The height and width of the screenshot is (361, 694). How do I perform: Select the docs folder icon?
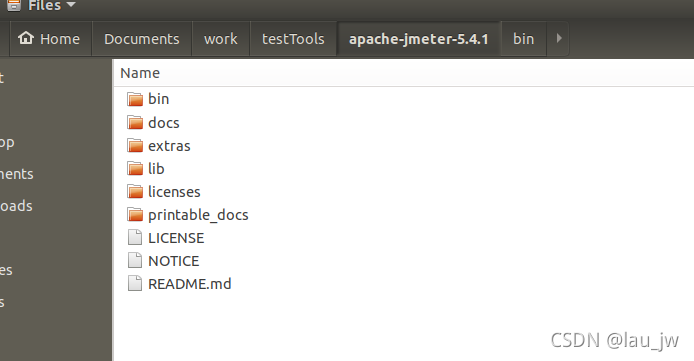(x=135, y=123)
